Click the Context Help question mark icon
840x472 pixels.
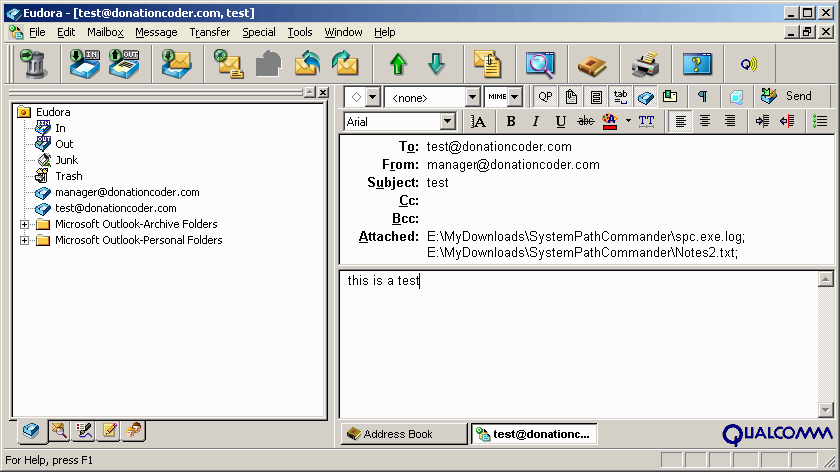tap(697, 64)
